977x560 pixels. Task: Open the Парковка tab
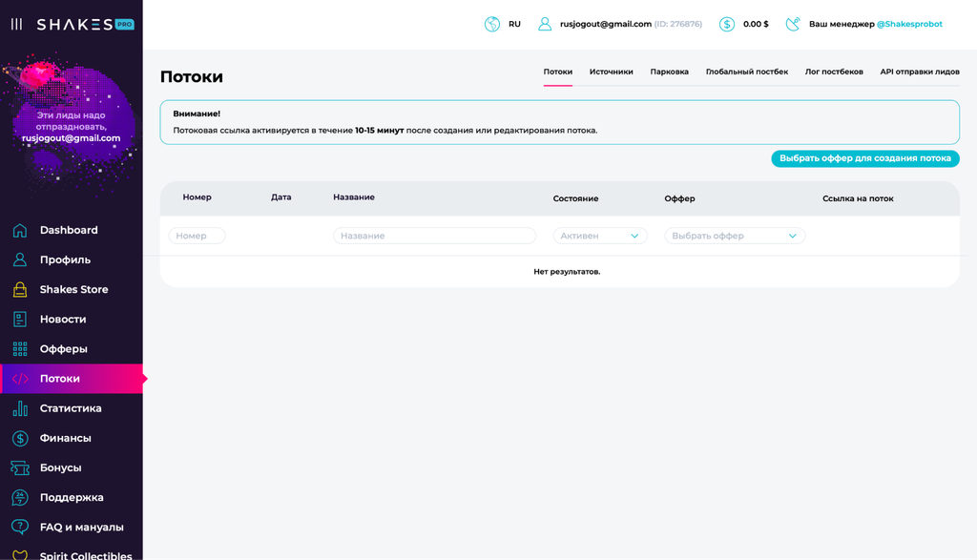669,72
